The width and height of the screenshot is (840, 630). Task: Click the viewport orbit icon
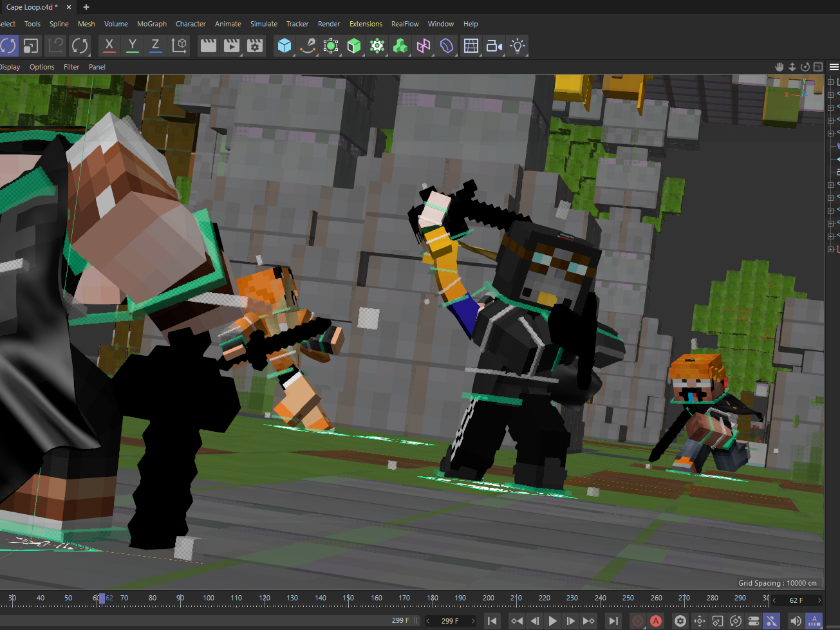pyautogui.click(x=805, y=67)
